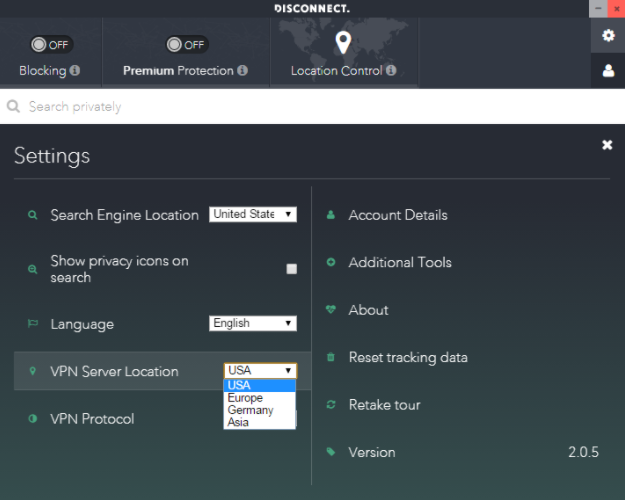Image resolution: width=625 pixels, height=500 pixels.
Task: Open the user account profile icon
Action: click(608, 71)
